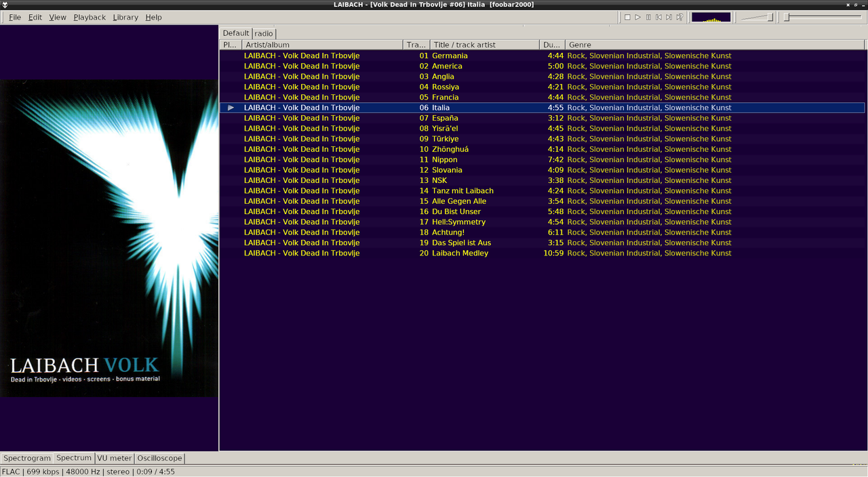Maximize the foobar2000 window

(x=855, y=5)
